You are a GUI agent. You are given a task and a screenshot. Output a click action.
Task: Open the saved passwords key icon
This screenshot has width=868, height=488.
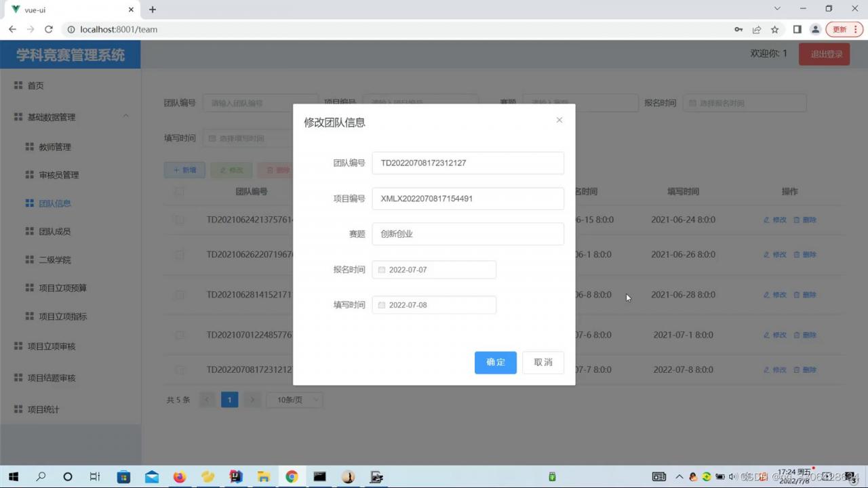[x=738, y=29]
